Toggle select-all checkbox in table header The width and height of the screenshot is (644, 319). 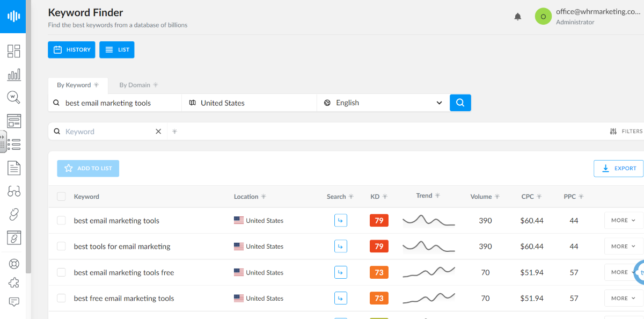61,197
